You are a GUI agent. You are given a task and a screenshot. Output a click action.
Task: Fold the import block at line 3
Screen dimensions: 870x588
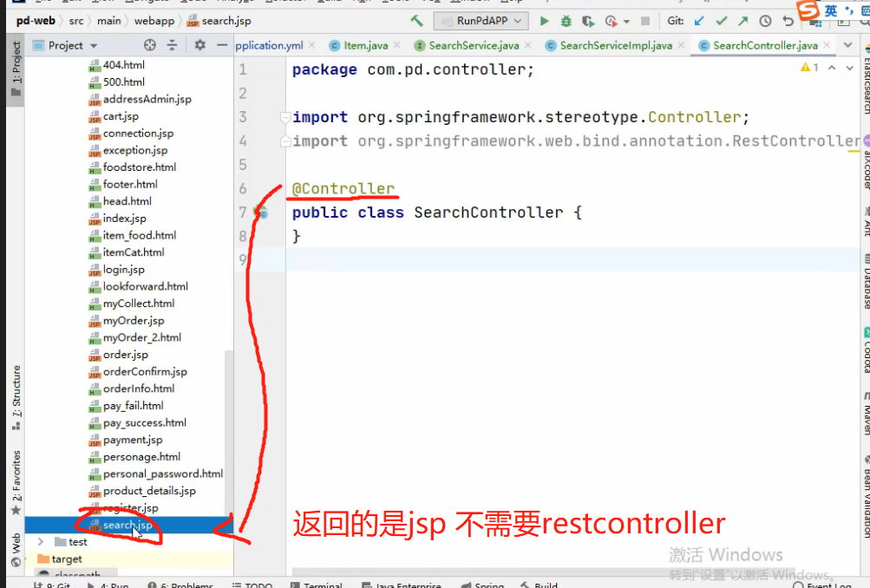tap(285, 117)
